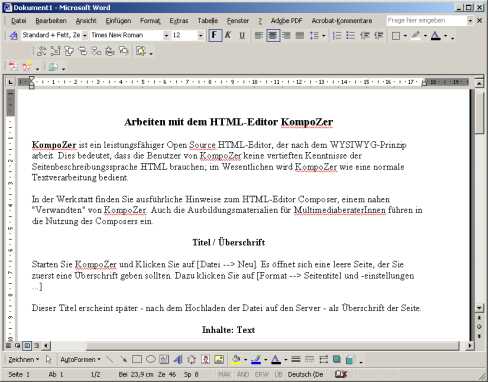This screenshot has height=382, width=488.
Task: Insert WordArt from the Drawing toolbar
Action: [x=178, y=359]
